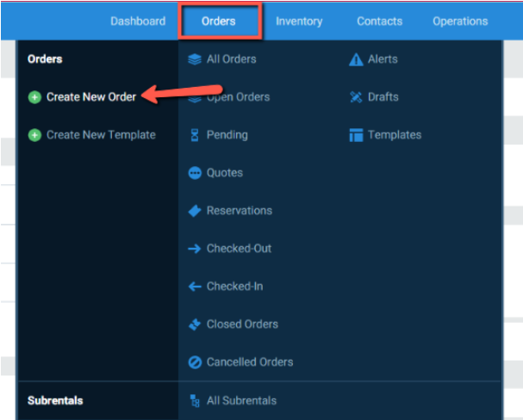Click the pencil-ruler Drafts icon
The height and width of the screenshot is (420, 523).
[356, 97]
